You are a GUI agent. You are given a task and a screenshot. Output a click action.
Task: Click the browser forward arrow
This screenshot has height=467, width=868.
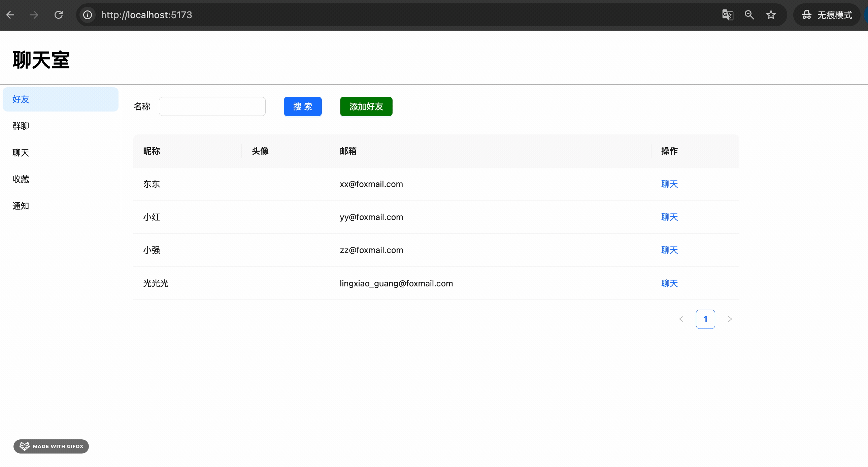coord(34,15)
